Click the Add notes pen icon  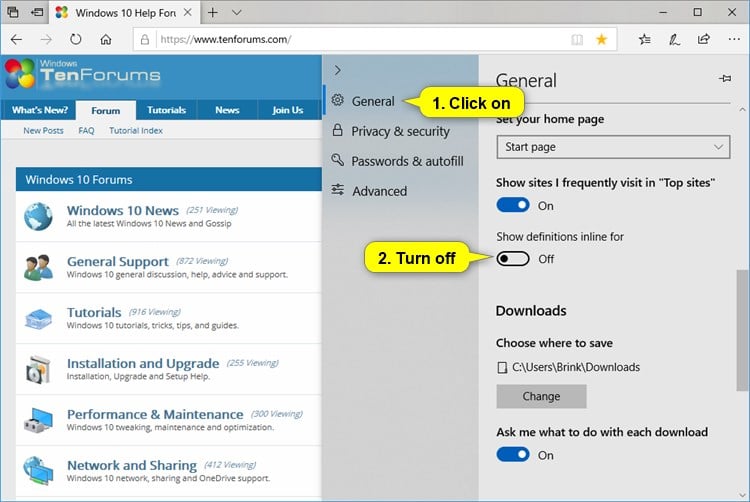pos(674,39)
